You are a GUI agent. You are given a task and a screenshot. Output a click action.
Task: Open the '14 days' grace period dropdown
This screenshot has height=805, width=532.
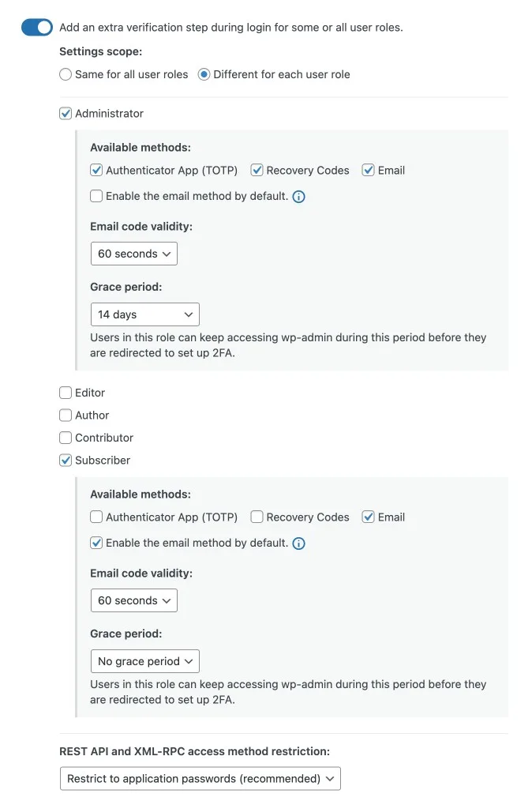coord(145,314)
